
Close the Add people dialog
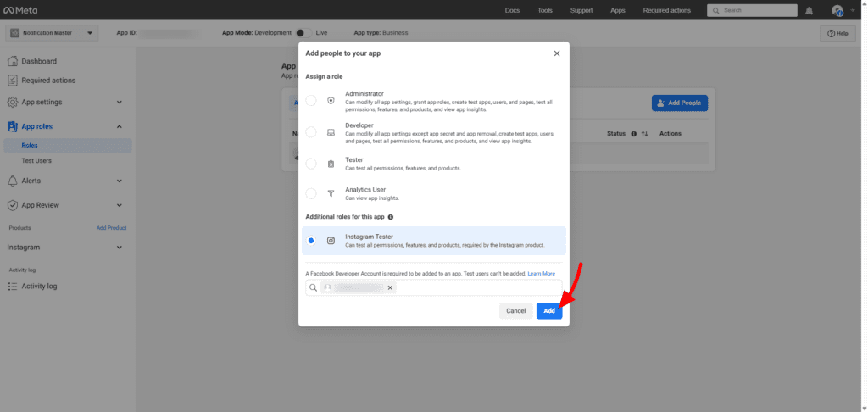click(x=557, y=53)
